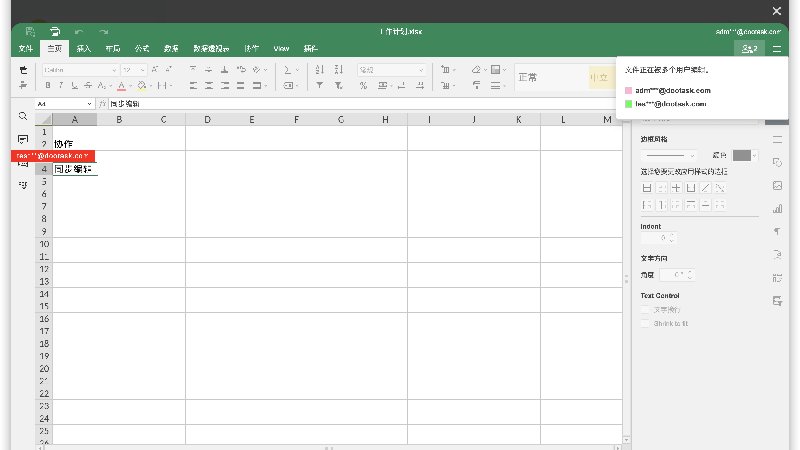The width and height of the screenshot is (800, 450).
Task: Click the increase font size icon
Action: [155, 69]
